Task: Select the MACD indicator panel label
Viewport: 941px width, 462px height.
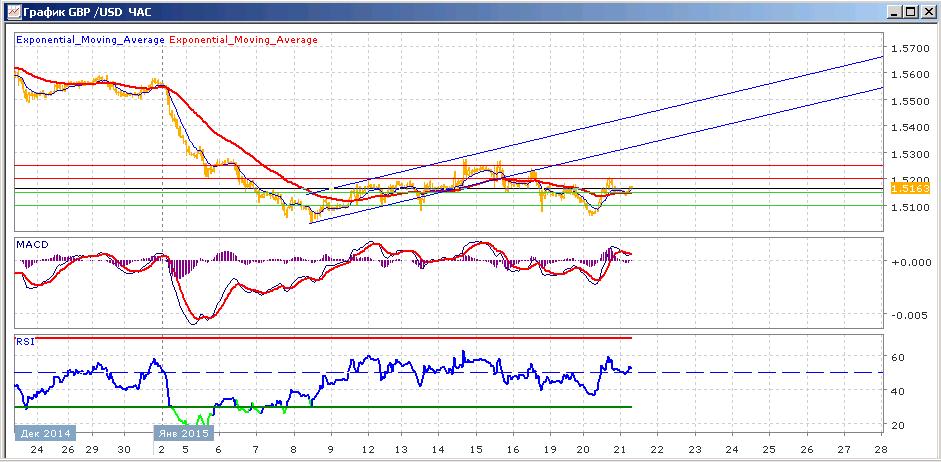Action: click(32, 245)
